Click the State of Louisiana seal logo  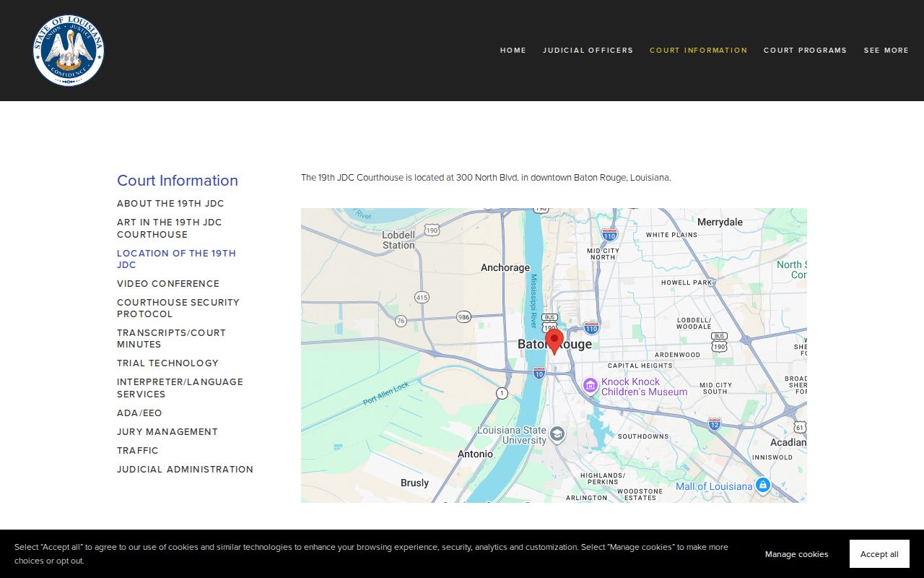click(x=69, y=50)
